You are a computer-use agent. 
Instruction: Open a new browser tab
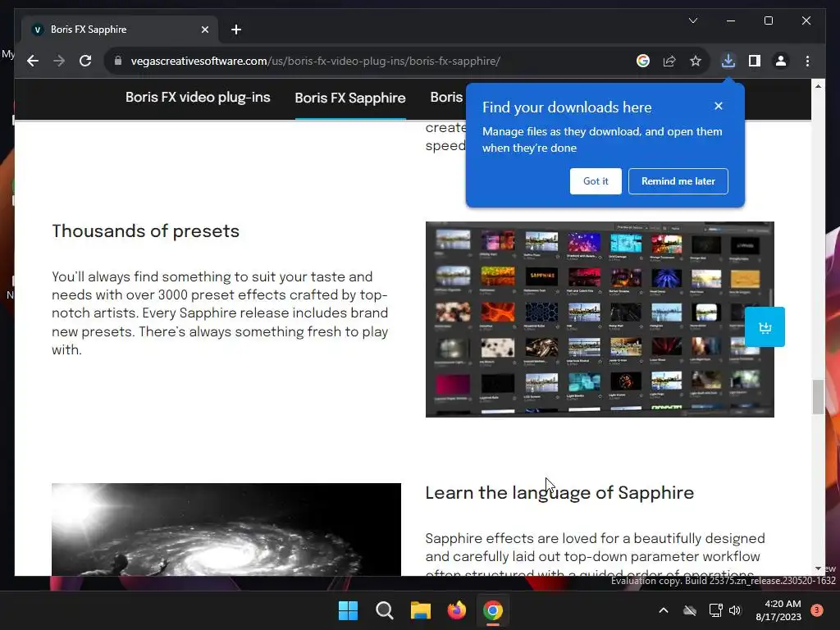click(x=236, y=30)
